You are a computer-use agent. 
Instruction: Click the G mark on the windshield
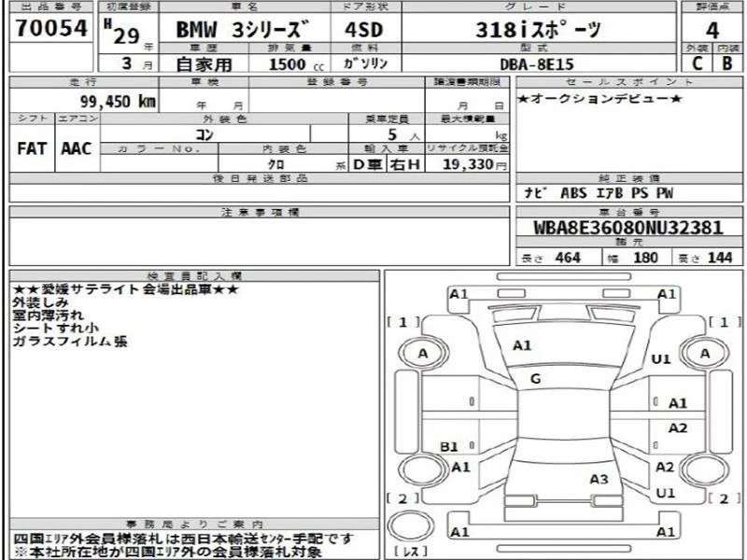point(535,378)
